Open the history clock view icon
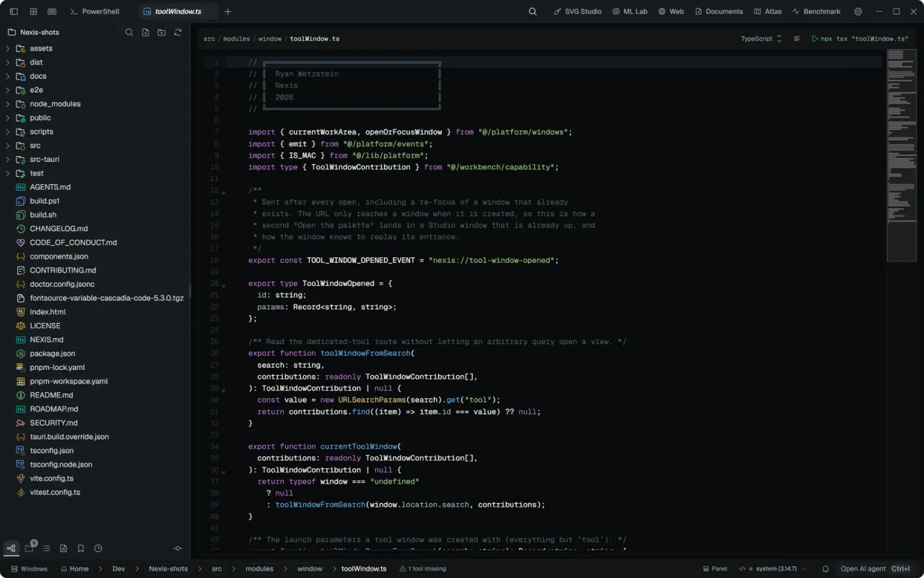This screenshot has height=578, width=924. click(98, 548)
